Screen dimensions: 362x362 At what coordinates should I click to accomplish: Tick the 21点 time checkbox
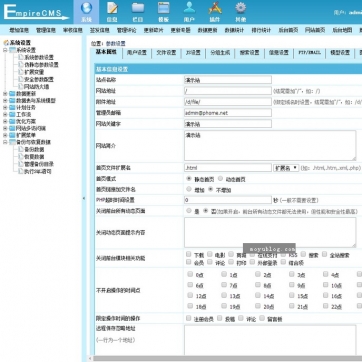coord(292,306)
